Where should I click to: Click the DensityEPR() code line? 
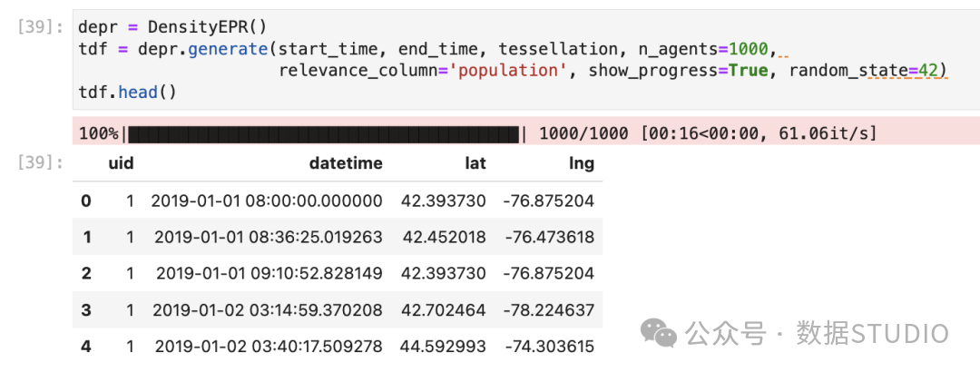pyautogui.click(x=172, y=27)
